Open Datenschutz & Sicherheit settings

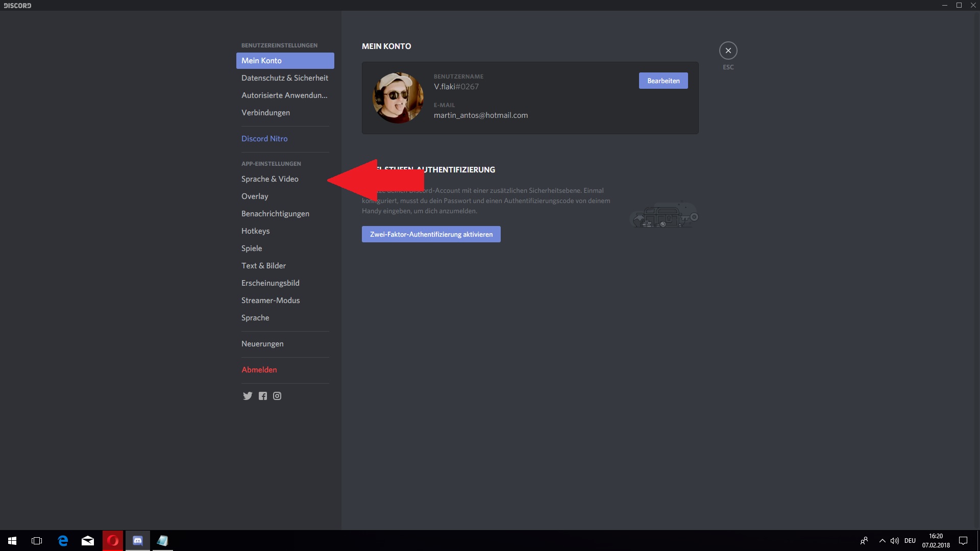click(x=285, y=78)
